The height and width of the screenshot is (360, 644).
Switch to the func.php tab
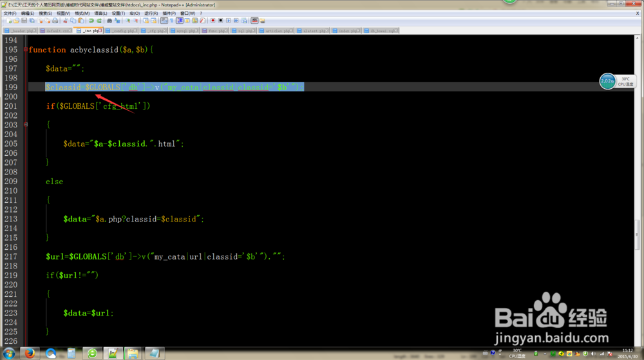(x=215, y=31)
